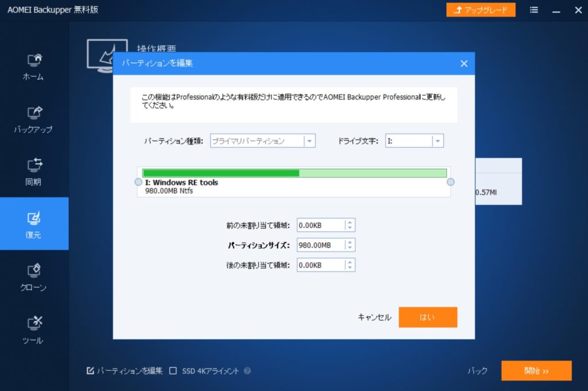Click the I: Windows RE tools partition label
This screenshot has width=588, height=391.
click(181, 183)
